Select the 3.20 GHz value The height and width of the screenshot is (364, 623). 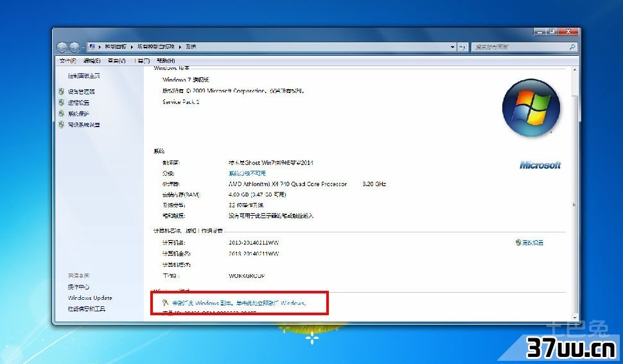(x=374, y=184)
